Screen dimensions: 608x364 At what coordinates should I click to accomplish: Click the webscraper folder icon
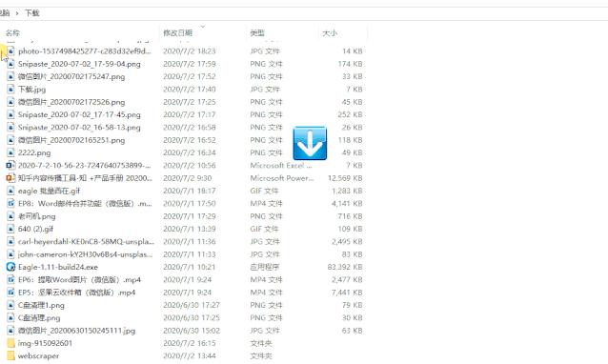pos(10,355)
